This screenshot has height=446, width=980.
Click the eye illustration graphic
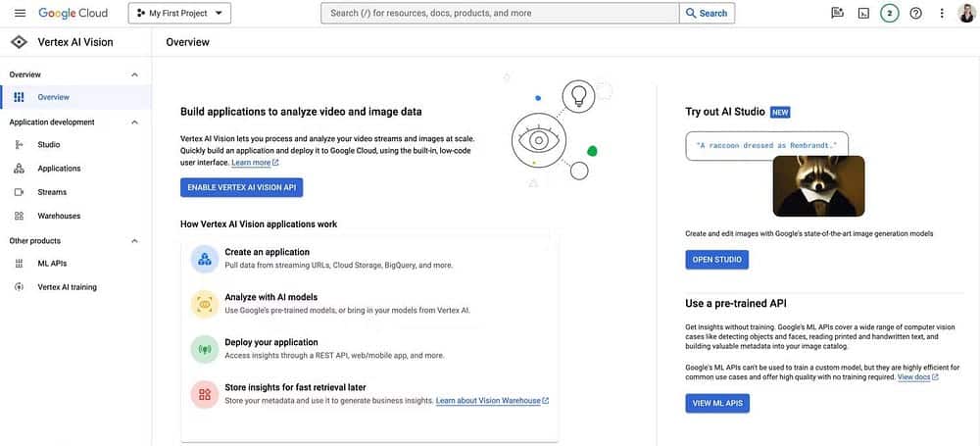[538, 140]
